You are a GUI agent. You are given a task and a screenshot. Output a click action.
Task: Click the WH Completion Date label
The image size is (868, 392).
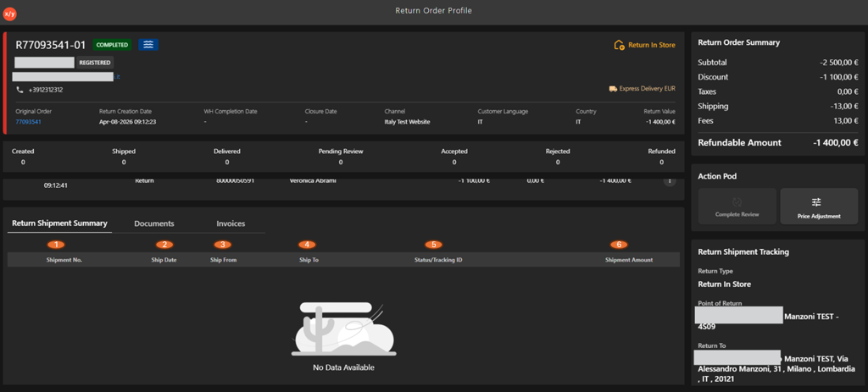[231, 111]
